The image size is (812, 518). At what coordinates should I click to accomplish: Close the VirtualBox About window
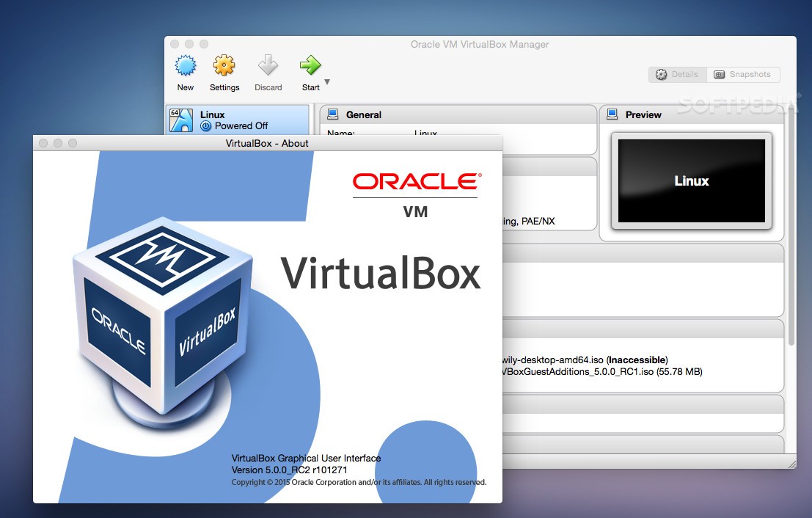(x=43, y=143)
